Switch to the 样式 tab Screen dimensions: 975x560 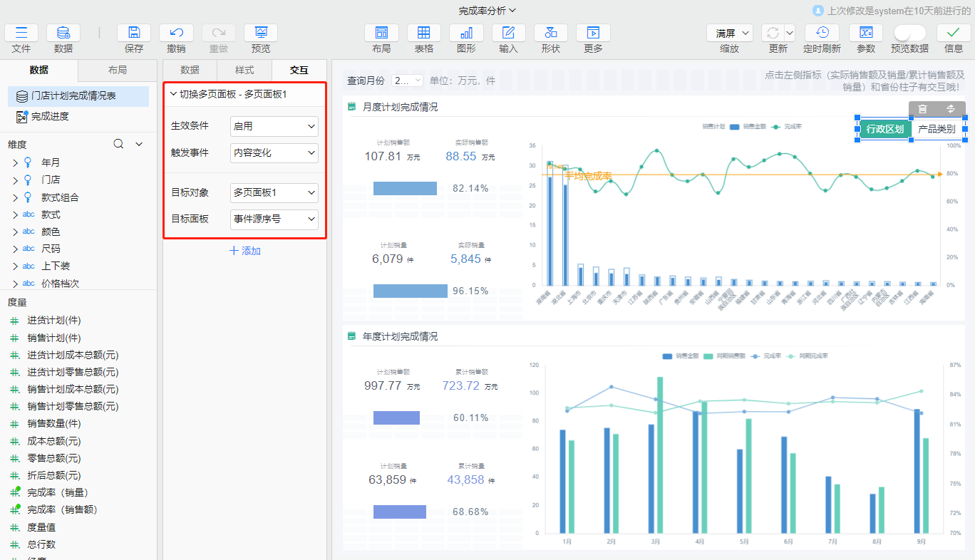point(244,70)
